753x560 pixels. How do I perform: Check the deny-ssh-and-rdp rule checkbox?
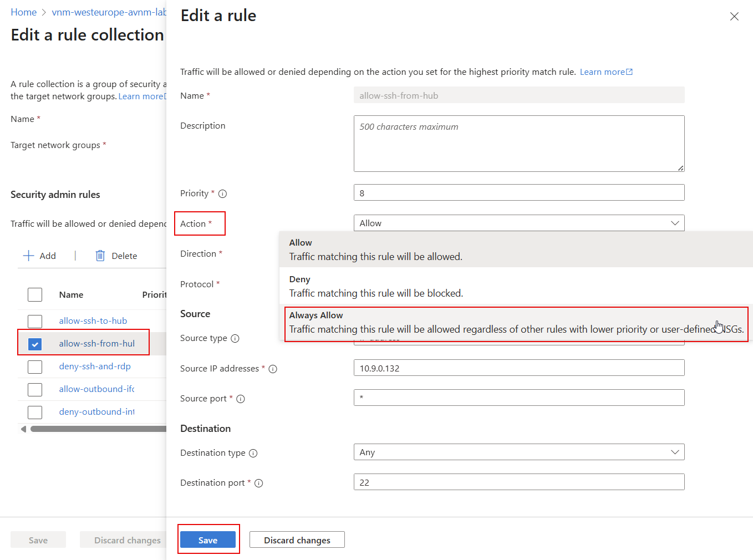tap(35, 366)
